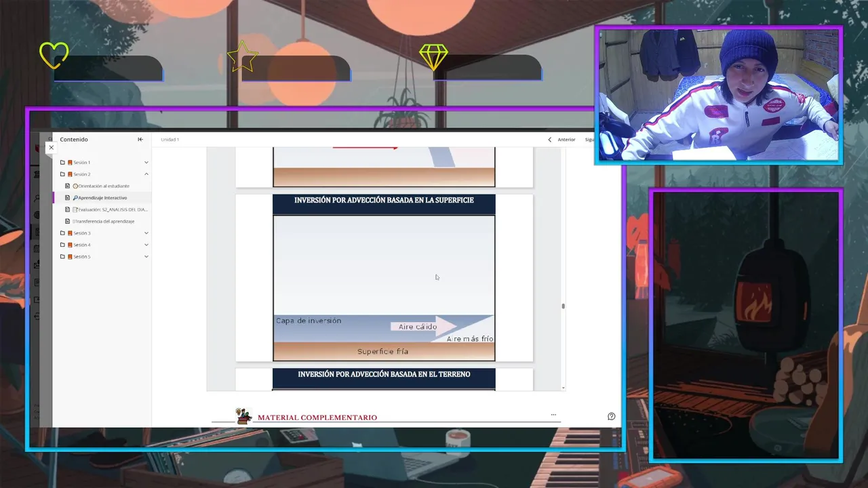Collapse the Contenido sidebar using arrow icon
The image size is (868, 488).
tap(140, 140)
